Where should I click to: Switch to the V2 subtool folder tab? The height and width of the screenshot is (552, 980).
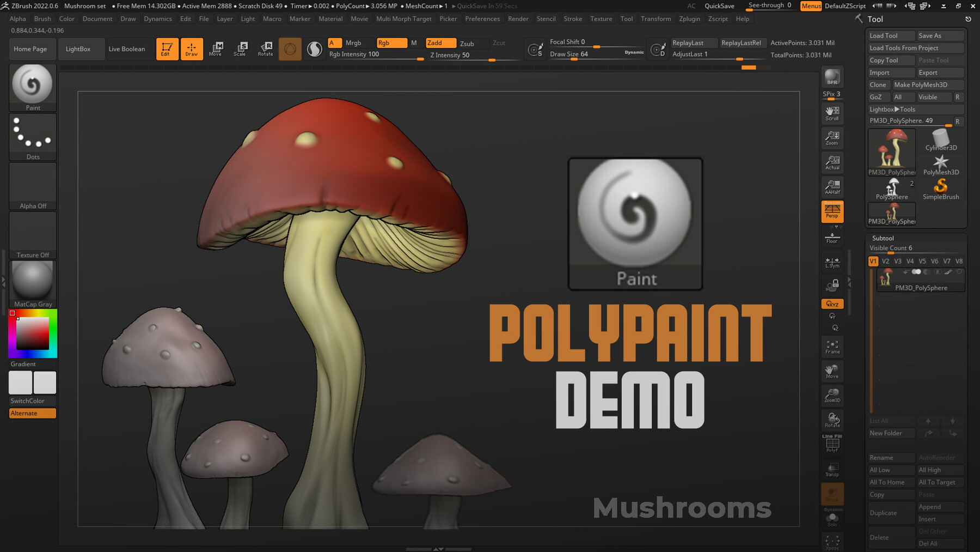(x=885, y=261)
